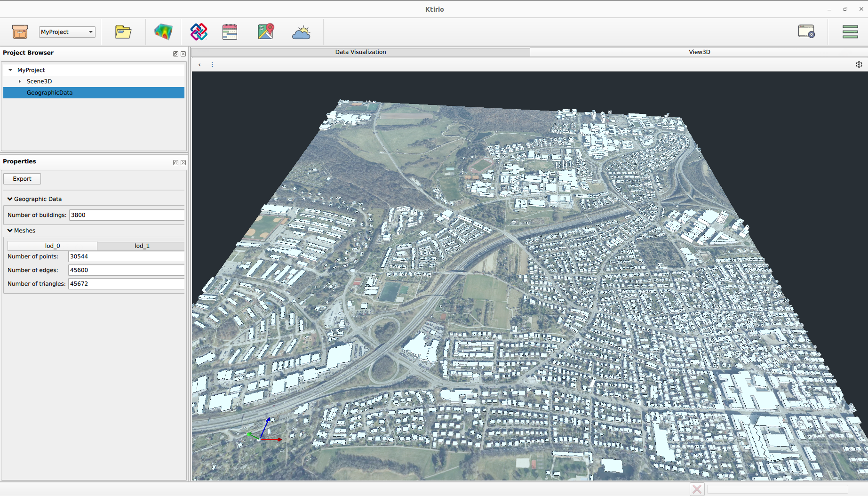The height and width of the screenshot is (496, 868).
Task: Click the weather cloud-sun icon
Action: 301,32
